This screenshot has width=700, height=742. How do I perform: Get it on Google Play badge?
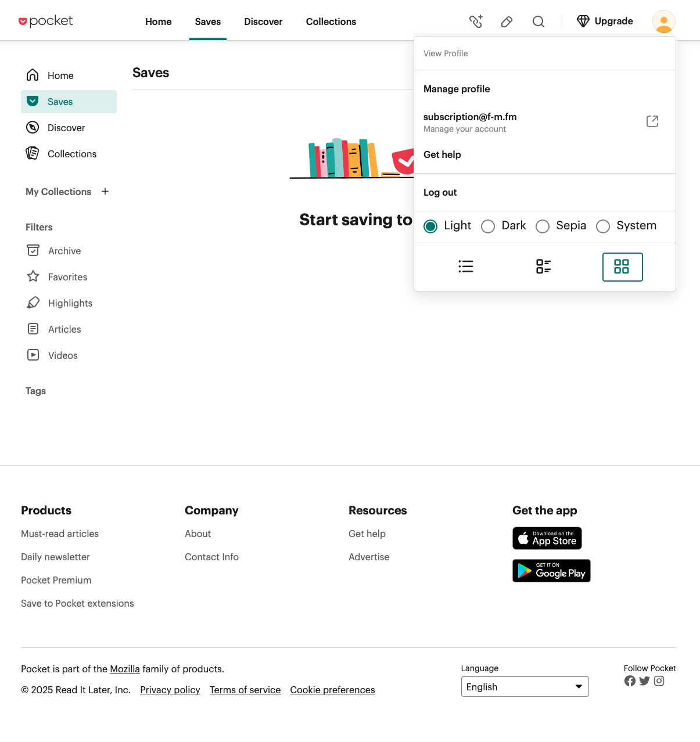click(x=551, y=571)
